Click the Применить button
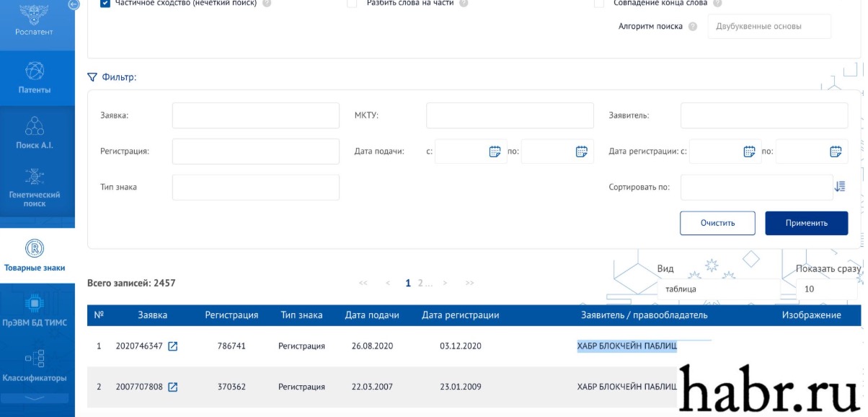 pyautogui.click(x=807, y=223)
